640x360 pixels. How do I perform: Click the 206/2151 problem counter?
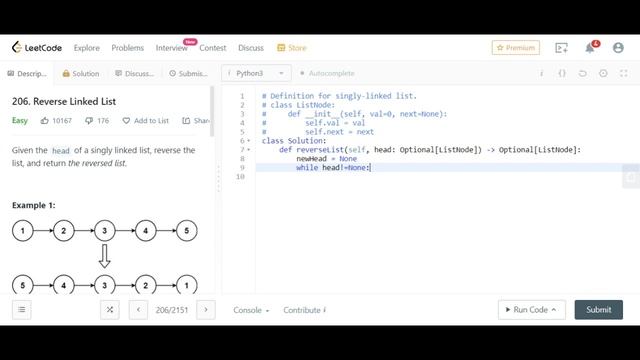(172, 310)
